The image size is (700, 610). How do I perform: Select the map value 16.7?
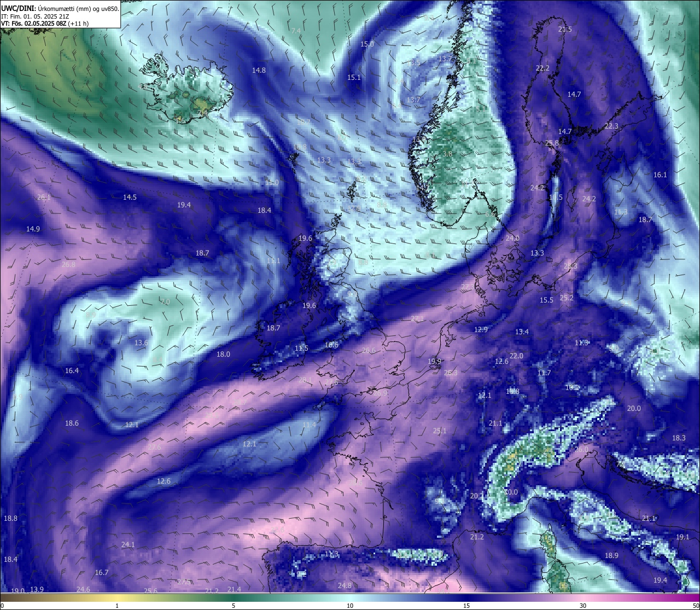point(102,573)
